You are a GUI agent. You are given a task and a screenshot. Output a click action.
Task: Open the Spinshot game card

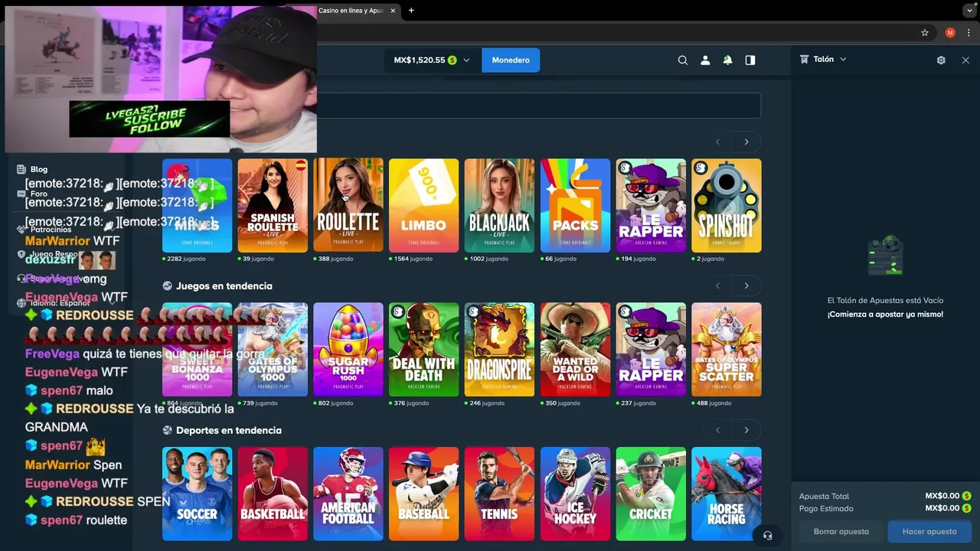[x=727, y=206]
